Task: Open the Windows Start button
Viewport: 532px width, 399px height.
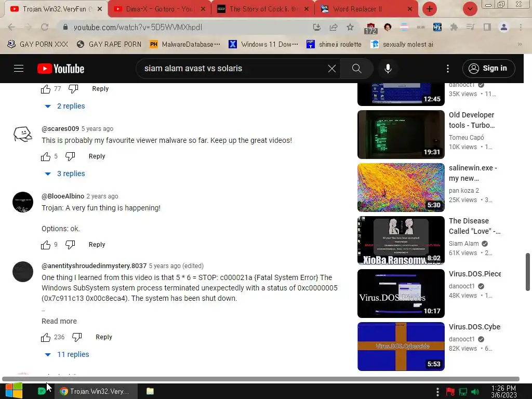Action: pyautogui.click(x=14, y=391)
